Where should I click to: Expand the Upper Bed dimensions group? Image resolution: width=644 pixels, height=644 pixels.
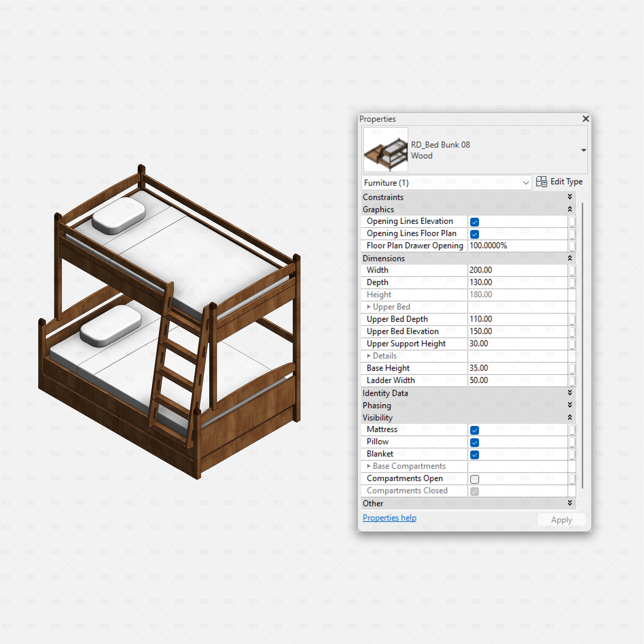(369, 307)
